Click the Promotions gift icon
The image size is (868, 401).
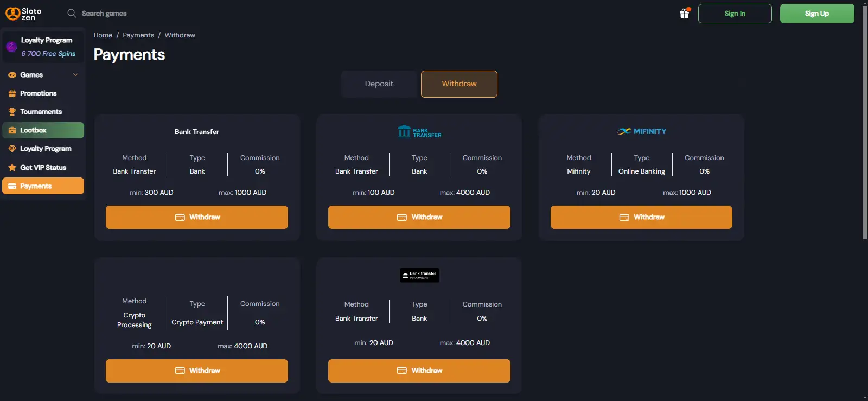(12, 93)
